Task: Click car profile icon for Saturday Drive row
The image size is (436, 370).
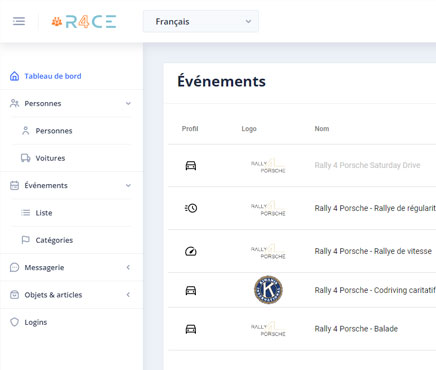Action: (191, 165)
